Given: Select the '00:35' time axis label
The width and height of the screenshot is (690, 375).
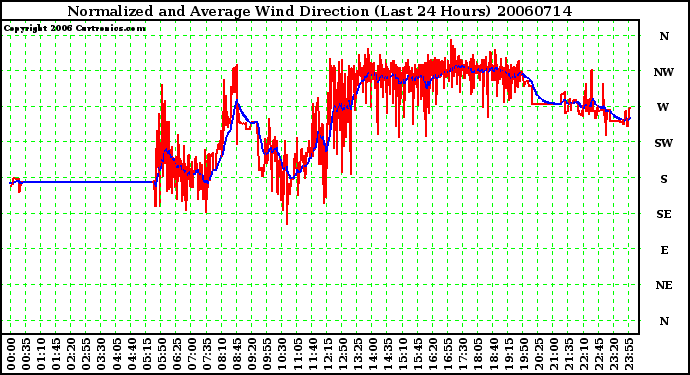Looking at the screenshot, I should click(26, 354).
